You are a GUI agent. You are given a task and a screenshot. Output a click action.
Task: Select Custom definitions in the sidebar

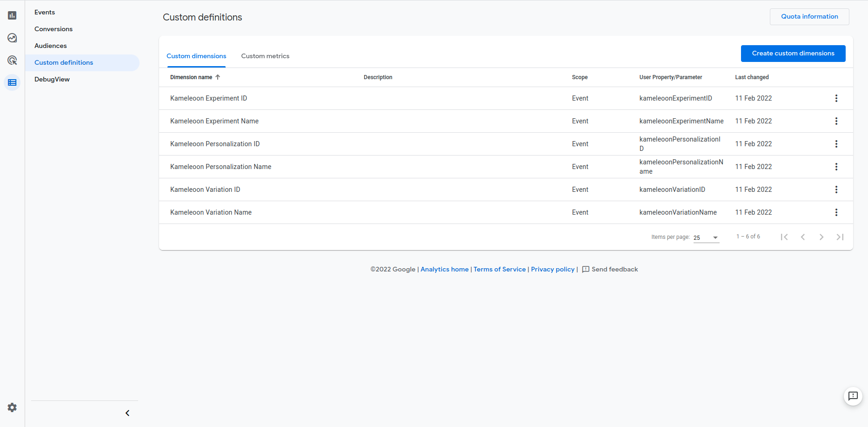(82, 62)
